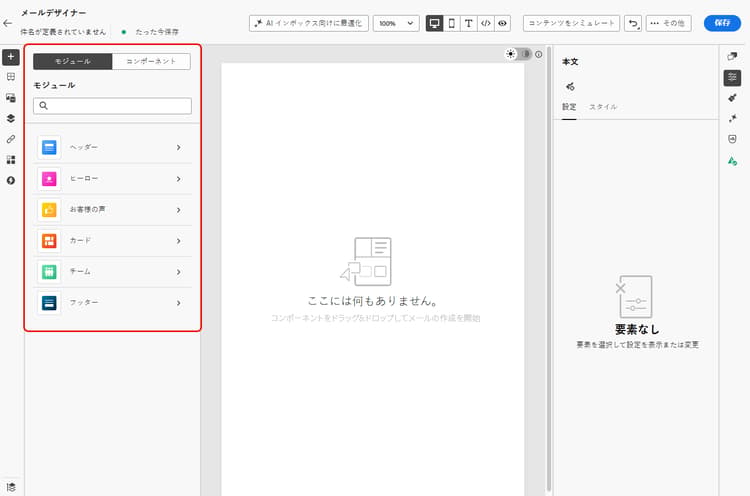Open the layers stack icon in left rail

point(11,118)
